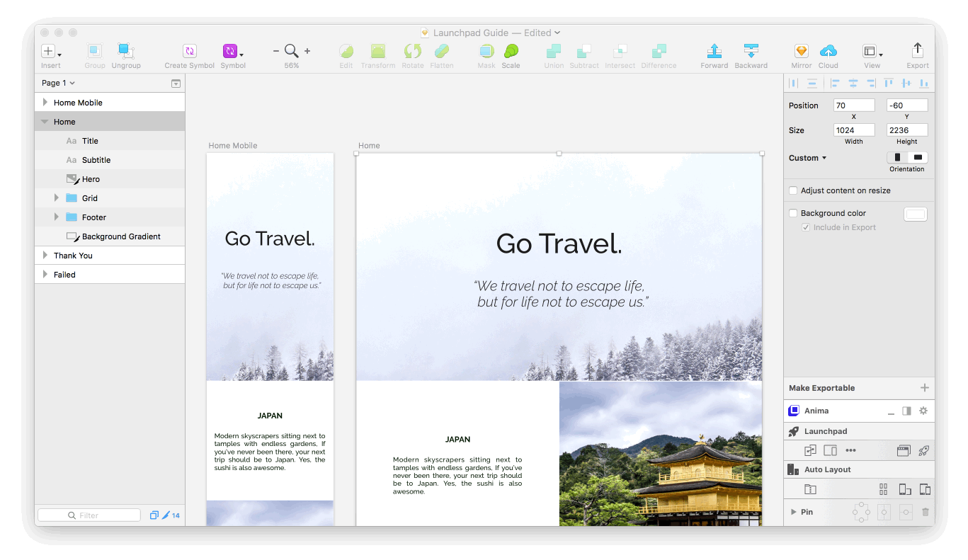Select the Rotate tool

pos(412,51)
